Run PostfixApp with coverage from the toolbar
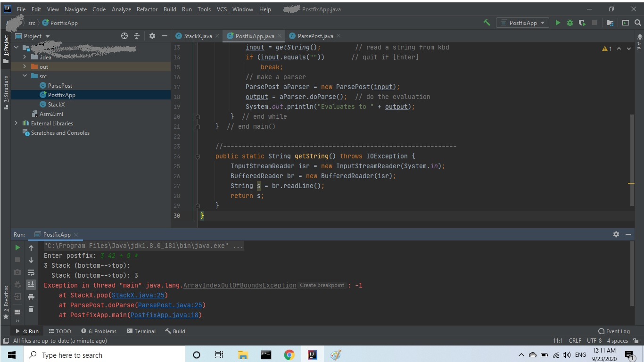The image size is (644, 362). (x=582, y=23)
